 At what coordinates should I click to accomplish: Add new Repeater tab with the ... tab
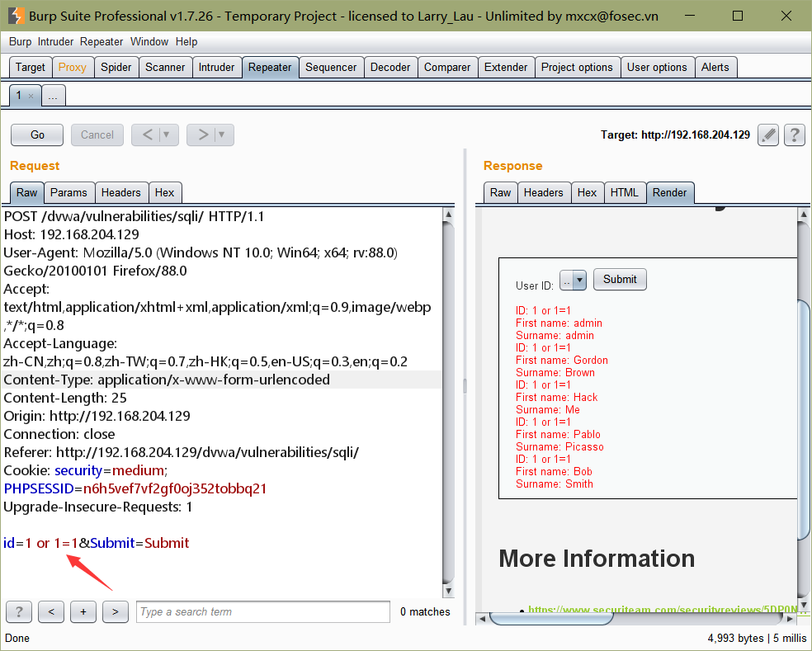(x=54, y=96)
